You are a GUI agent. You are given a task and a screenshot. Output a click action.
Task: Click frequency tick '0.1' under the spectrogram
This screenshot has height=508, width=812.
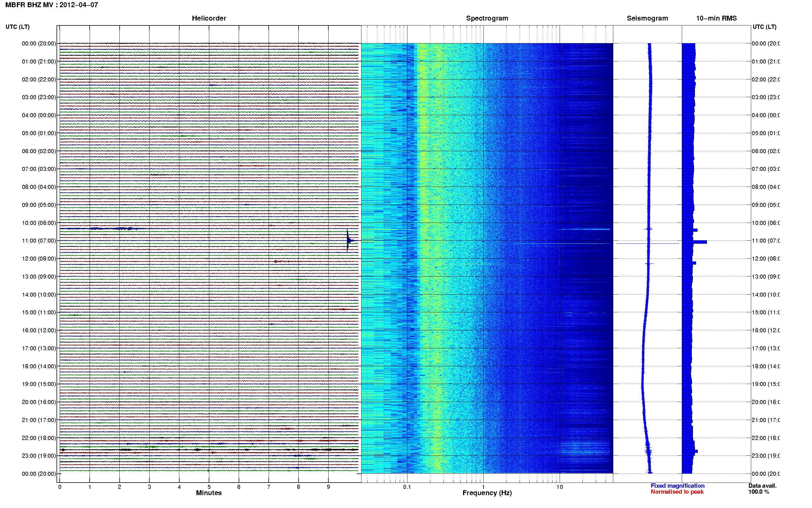coord(407,487)
